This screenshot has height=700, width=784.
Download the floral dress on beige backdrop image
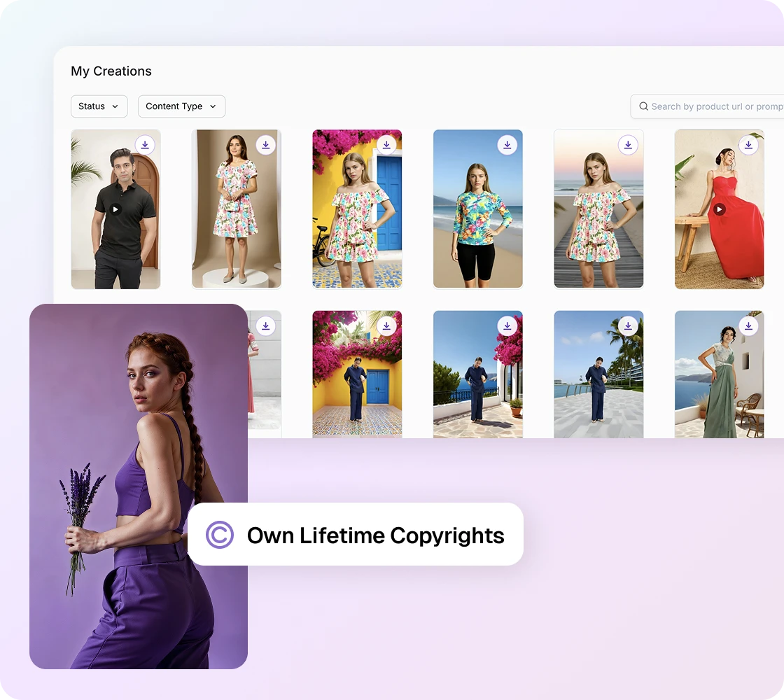point(266,145)
